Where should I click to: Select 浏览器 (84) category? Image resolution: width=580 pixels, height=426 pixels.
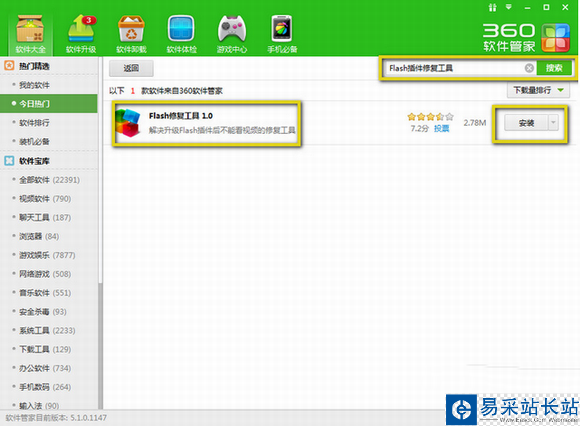[x=39, y=236]
